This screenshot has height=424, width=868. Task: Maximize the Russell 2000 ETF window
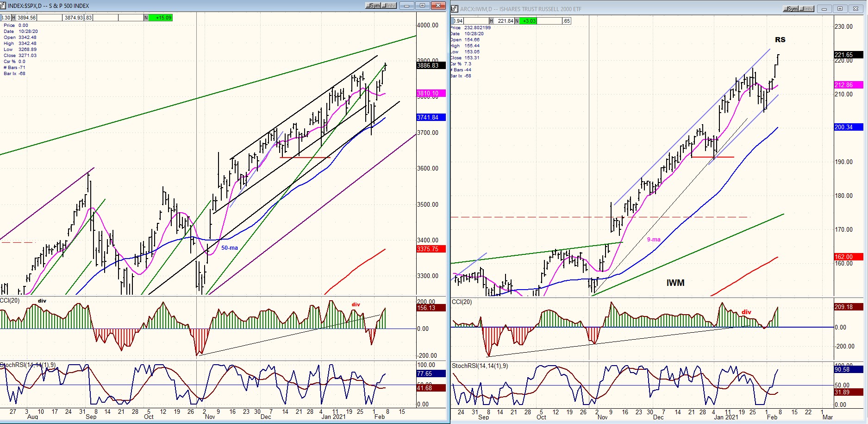pos(840,9)
